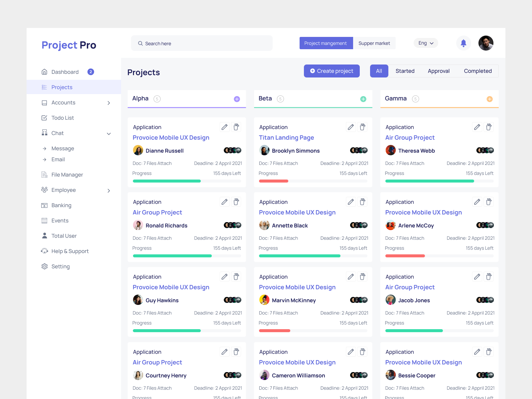Expand the Employee sidebar section

[x=109, y=191]
